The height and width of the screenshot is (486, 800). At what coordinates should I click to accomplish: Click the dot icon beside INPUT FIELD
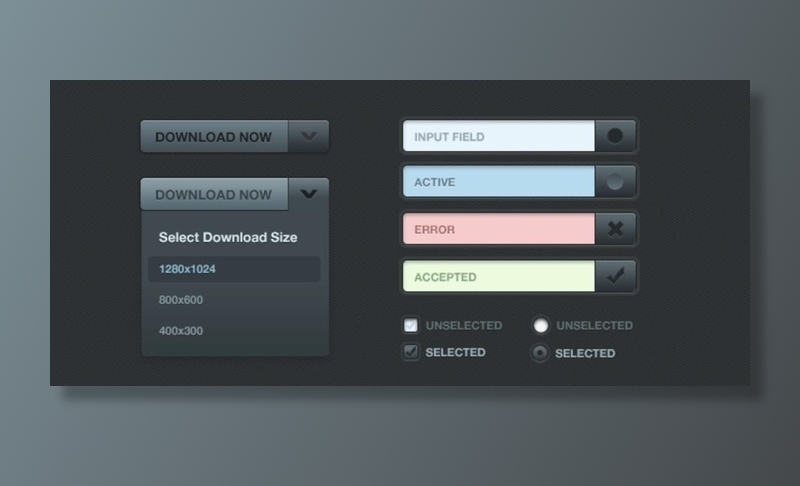[x=615, y=136]
